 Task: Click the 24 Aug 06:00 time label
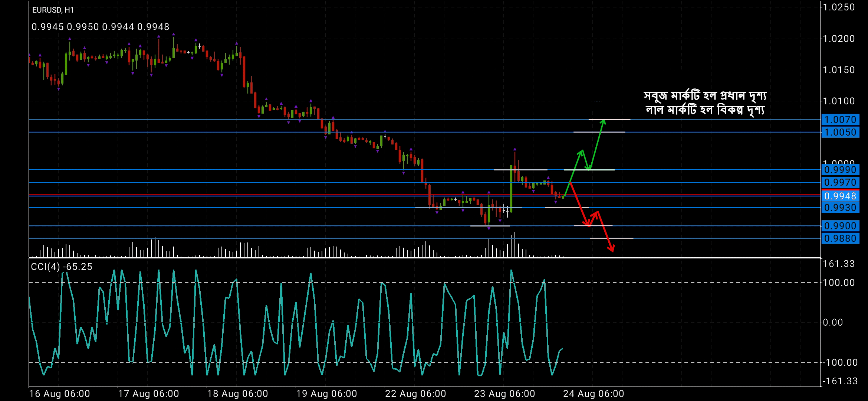click(594, 394)
